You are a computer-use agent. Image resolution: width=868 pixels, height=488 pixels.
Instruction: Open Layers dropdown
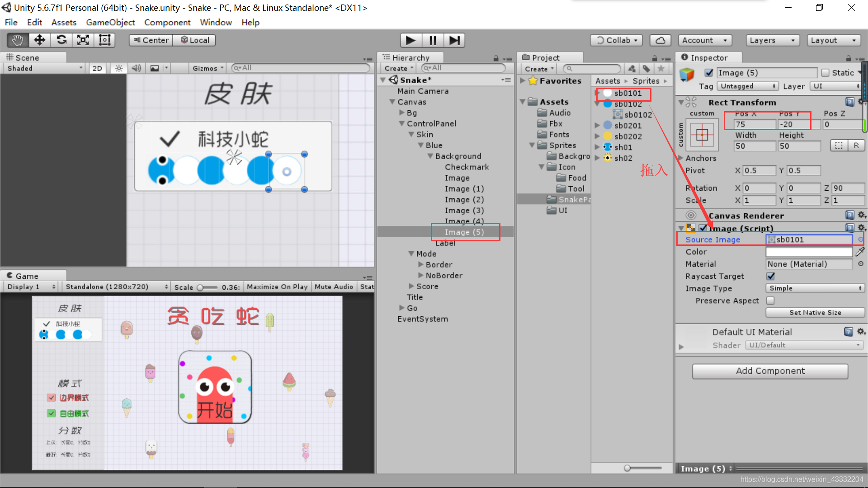click(x=773, y=40)
